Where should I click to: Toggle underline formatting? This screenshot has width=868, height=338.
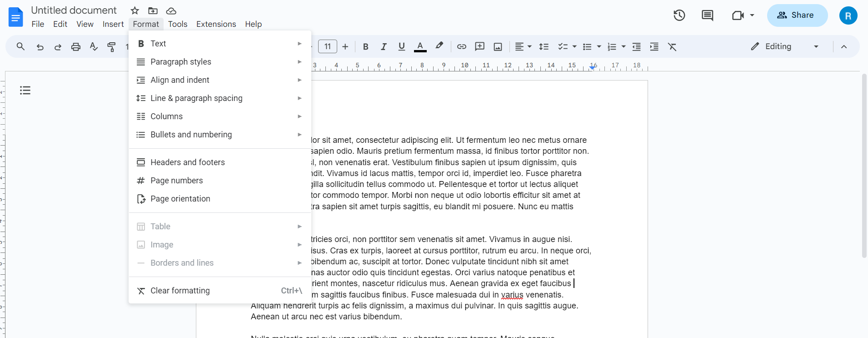(x=401, y=46)
